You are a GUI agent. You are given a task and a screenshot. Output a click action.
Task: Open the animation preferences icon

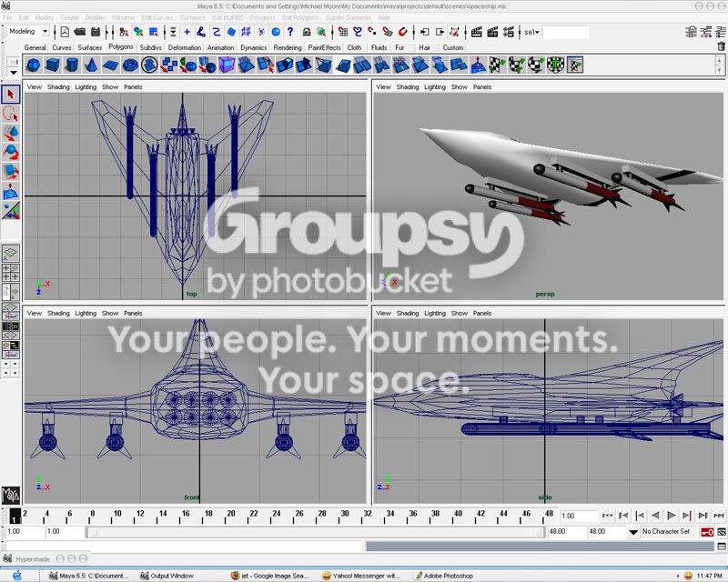click(722, 532)
